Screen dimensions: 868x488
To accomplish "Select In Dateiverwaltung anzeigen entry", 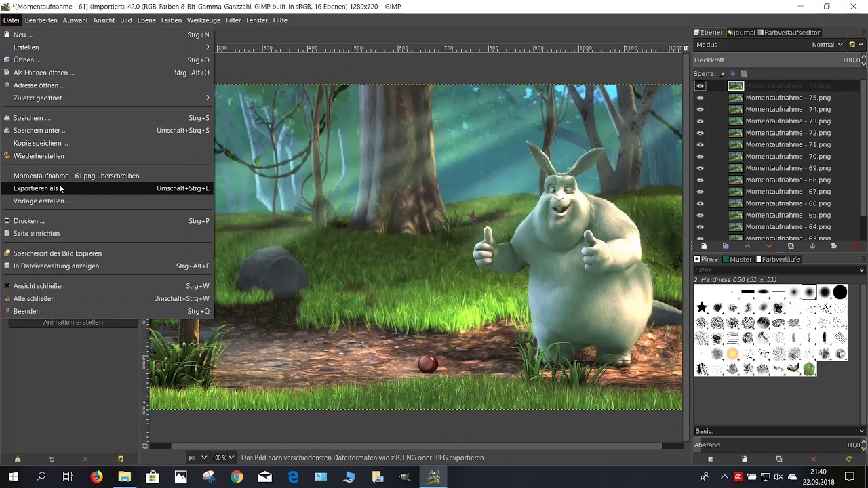I will (x=108, y=266).
